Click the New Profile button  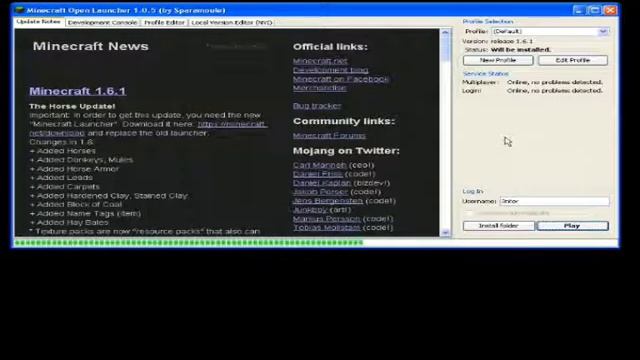click(x=498, y=60)
